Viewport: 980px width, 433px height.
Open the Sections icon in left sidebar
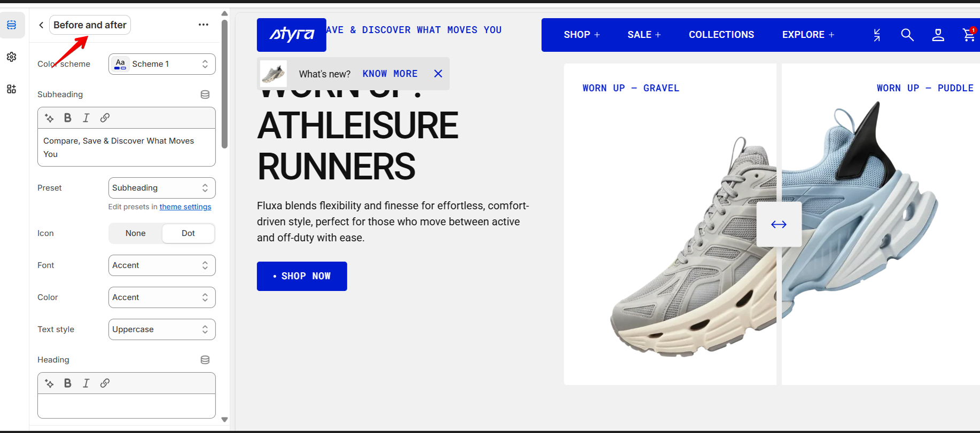click(x=12, y=25)
